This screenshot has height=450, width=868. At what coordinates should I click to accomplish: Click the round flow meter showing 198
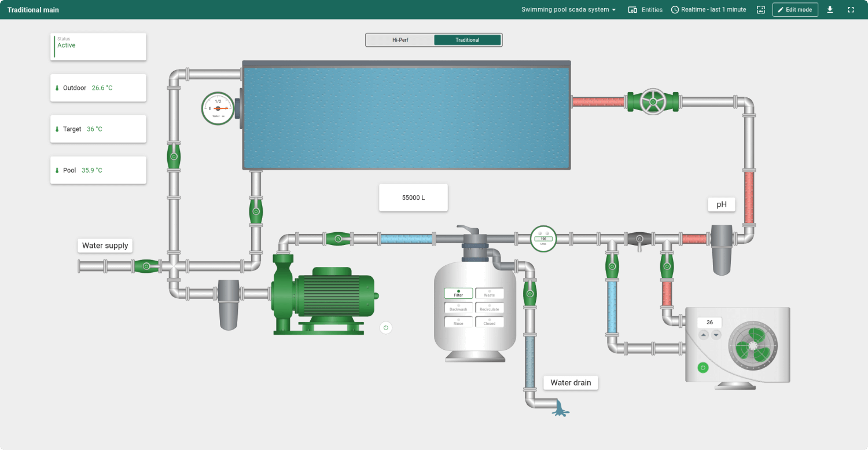[543, 239]
